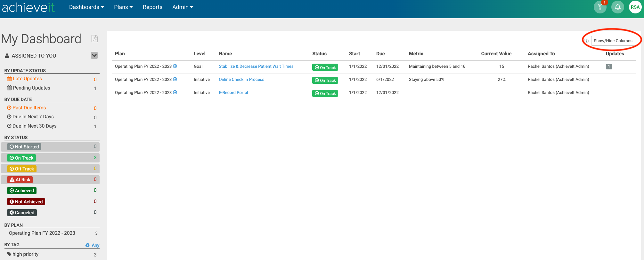Click On Track status badge for E-Record Portal
Image resolution: width=644 pixels, height=260 pixels.
point(325,93)
